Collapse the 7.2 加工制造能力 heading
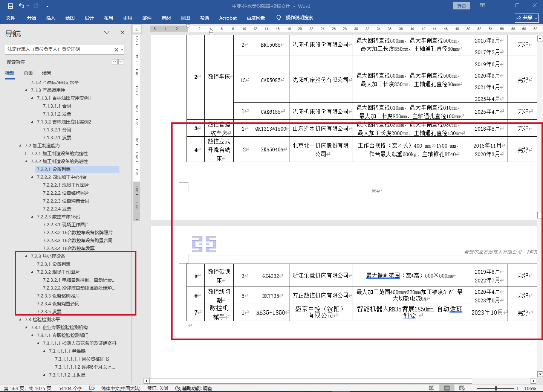This screenshot has height=392, width=543. (x=20, y=146)
